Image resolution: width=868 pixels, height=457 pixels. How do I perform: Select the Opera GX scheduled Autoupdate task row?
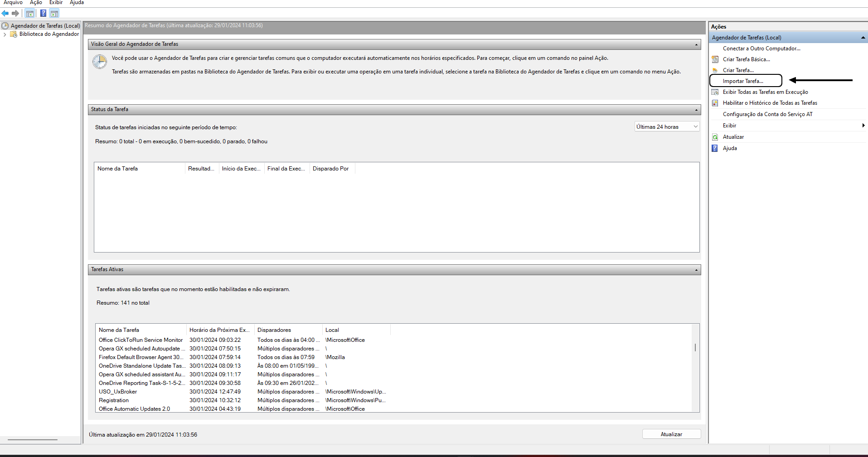[141, 349]
